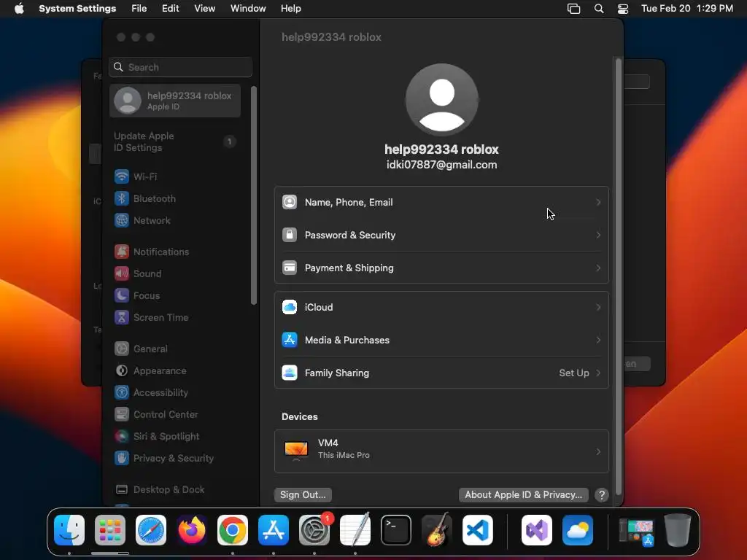Open Control Center in menu bar

623,9
